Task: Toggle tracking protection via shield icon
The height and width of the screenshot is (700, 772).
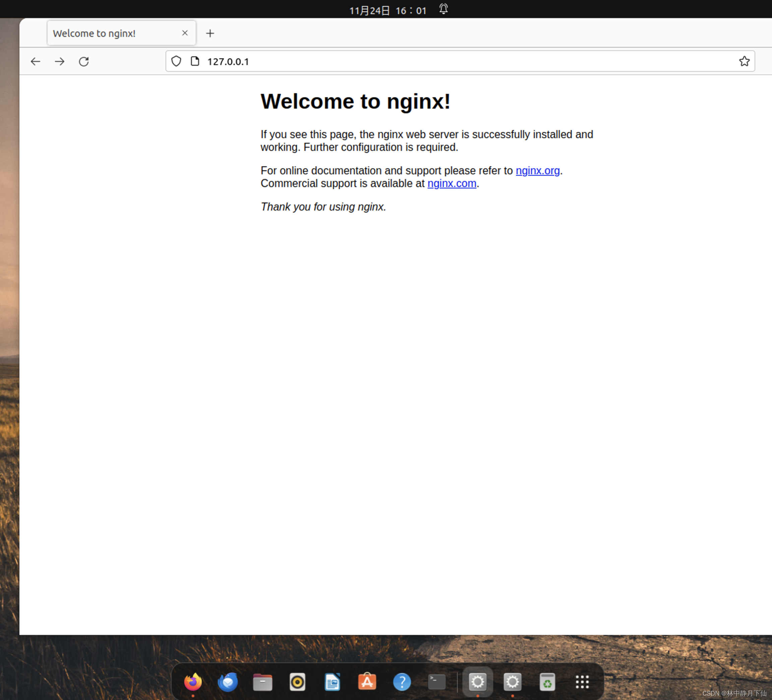Action: [x=176, y=61]
